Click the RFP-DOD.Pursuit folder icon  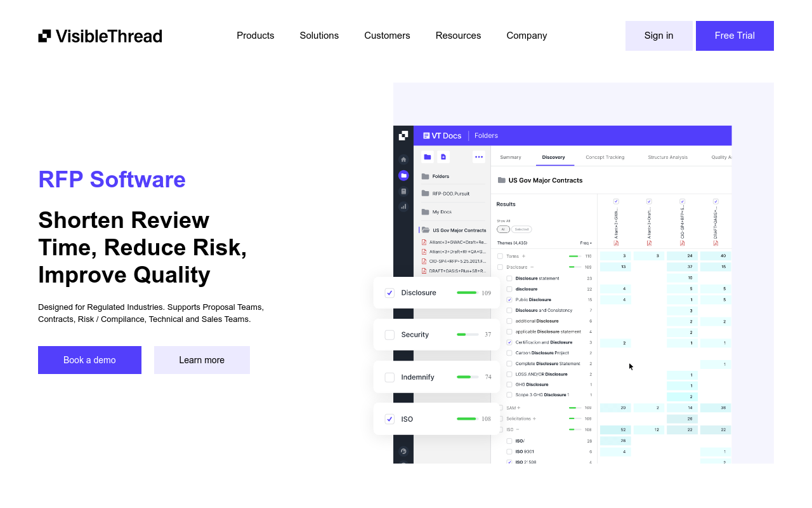[x=425, y=194]
